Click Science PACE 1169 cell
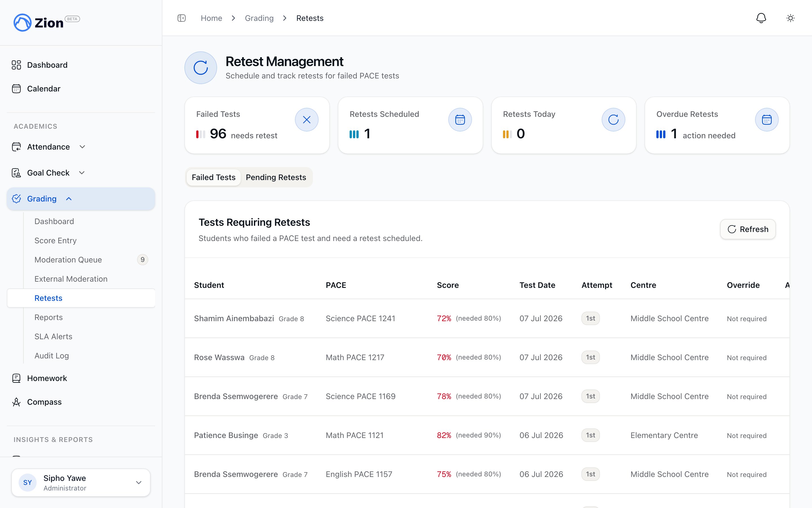This screenshot has width=812, height=508. pyautogui.click(x=360, y=396)
